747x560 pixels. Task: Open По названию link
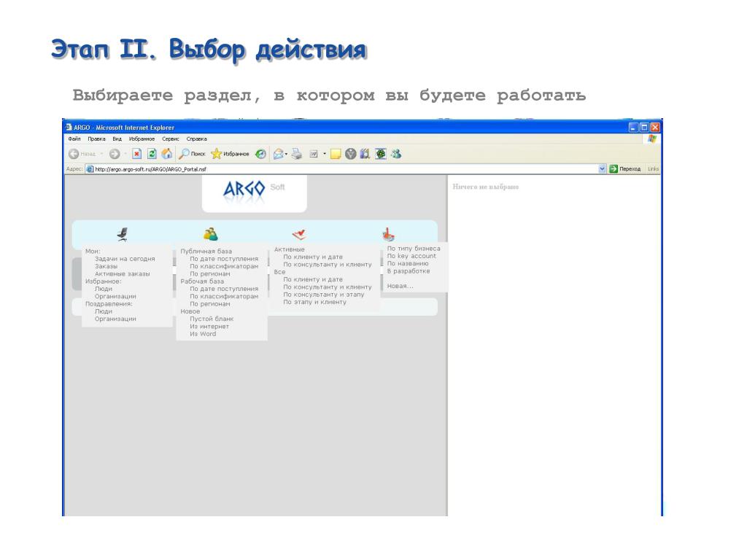(x=407, y=263)
